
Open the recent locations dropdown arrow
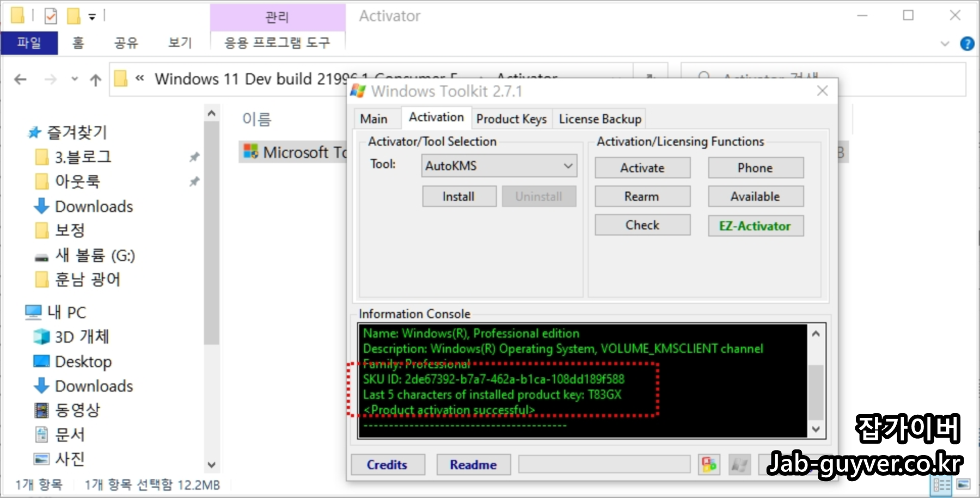pyautogui.click(x=75, y=79)
